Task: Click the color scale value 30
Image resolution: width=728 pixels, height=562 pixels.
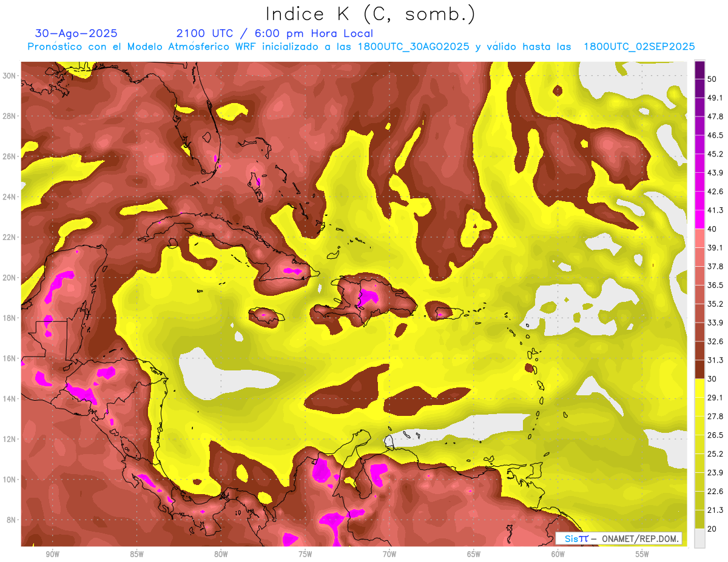Action: 713,379
